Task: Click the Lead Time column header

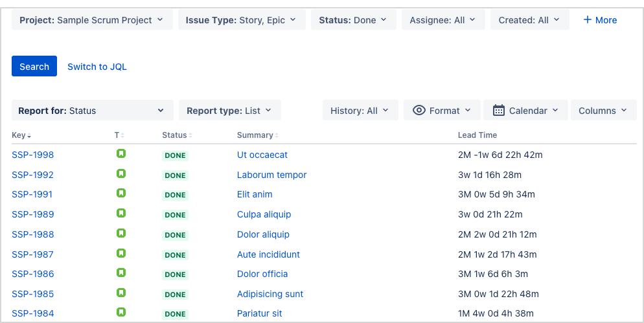Action: pos(477,135)
